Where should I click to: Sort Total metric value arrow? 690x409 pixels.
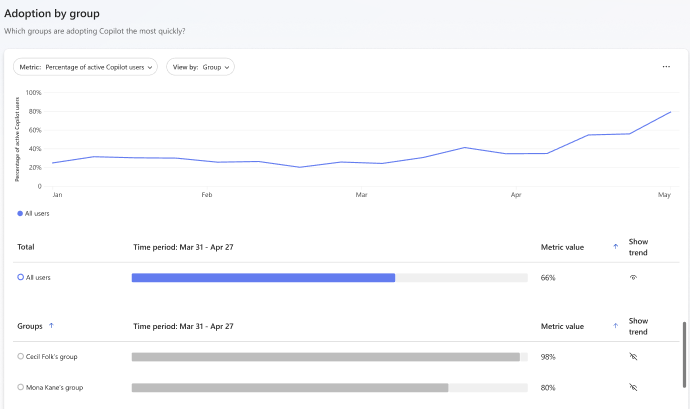coord(614,246)
